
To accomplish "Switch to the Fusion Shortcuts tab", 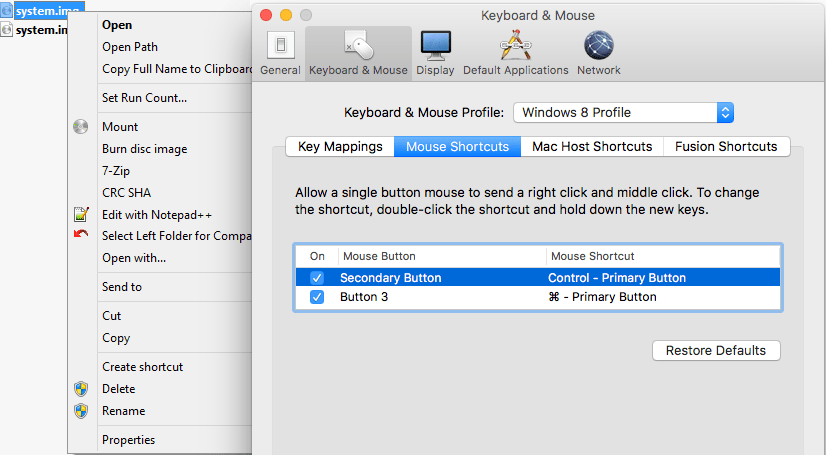I will coord(726,146).
